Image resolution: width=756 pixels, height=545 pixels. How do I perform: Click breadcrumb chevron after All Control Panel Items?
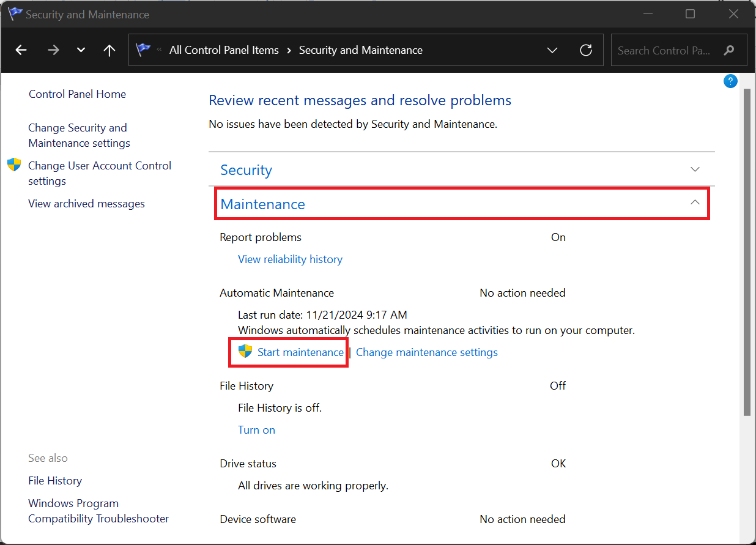pyautogui.click(x=289, y=50)
